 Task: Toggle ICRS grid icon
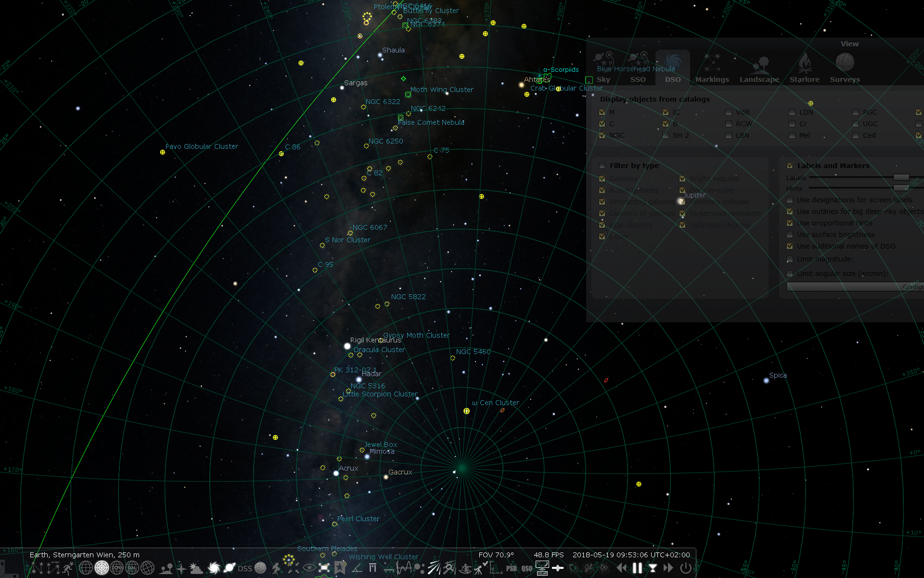[x=117, y=568]
